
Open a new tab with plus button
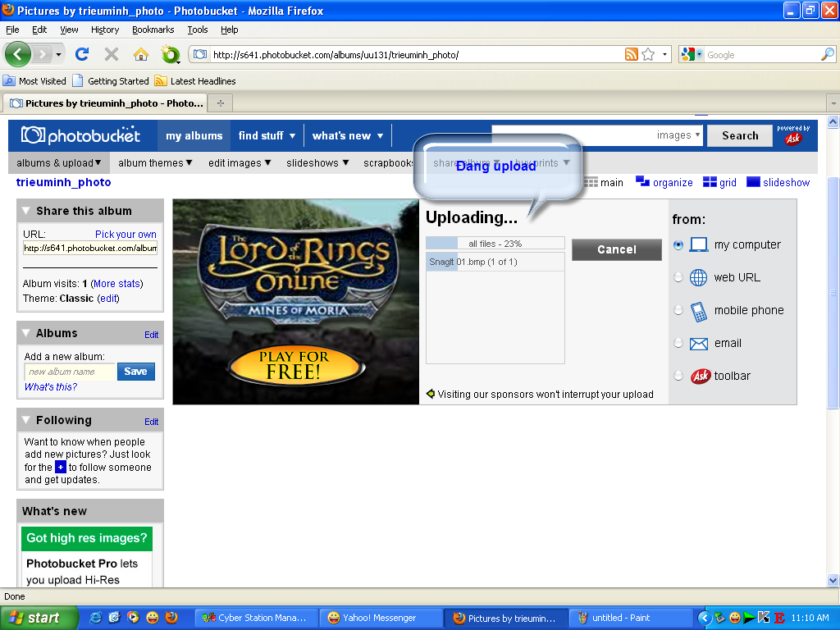220,103
